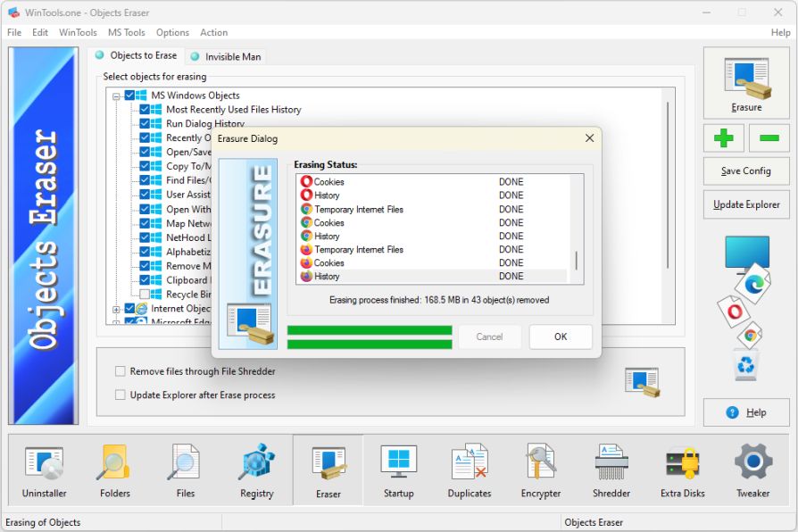Click erasure icon beside Update Explorer checkbox
Viewport: 798px width, 532px height.
[643, 382]
